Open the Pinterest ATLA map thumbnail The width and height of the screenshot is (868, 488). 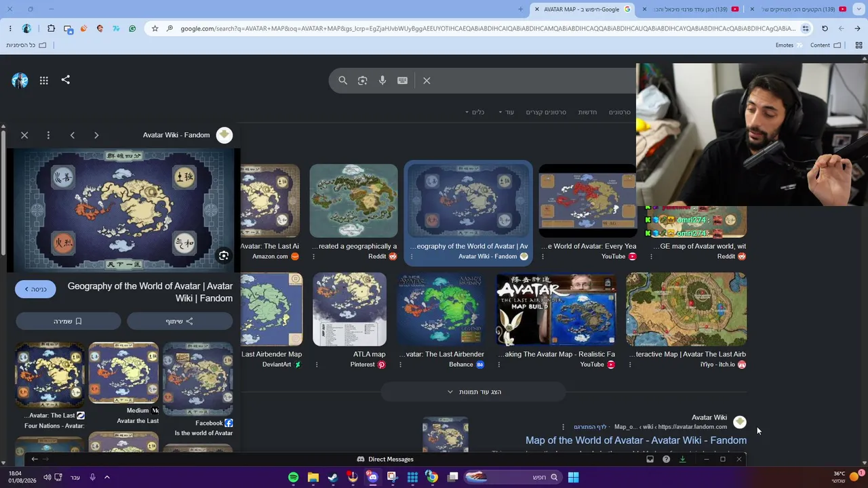(349, 310)
